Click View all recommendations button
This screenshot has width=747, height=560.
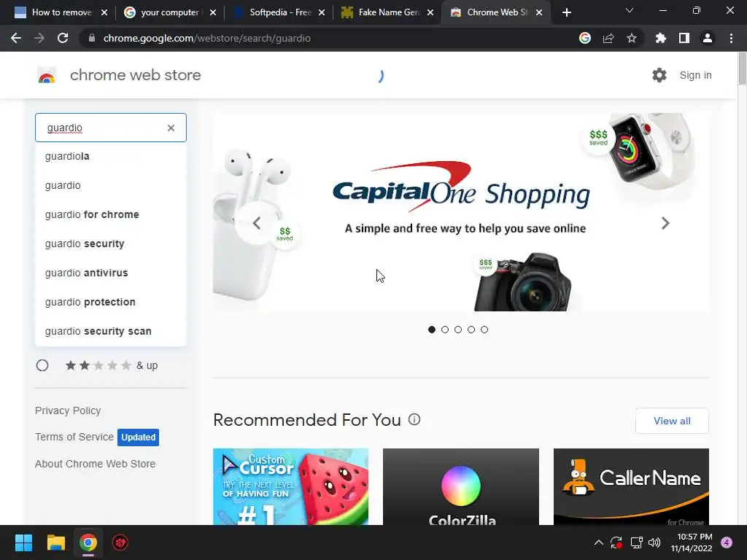(x=672, y=421)
